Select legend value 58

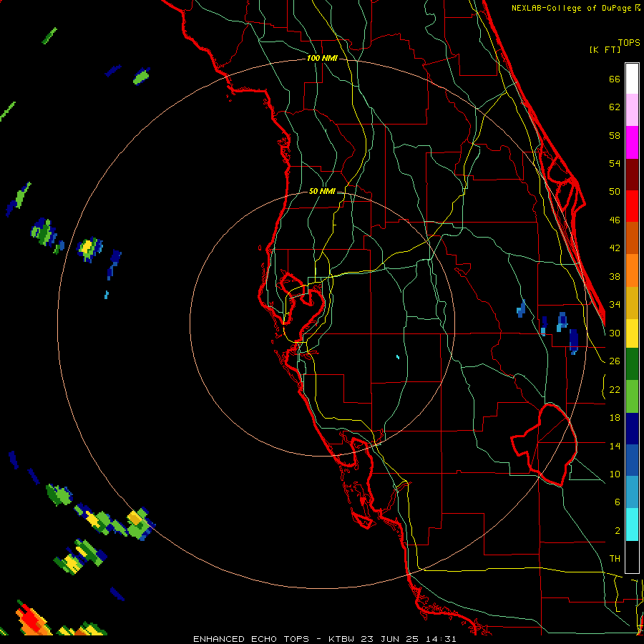[615, 135]
